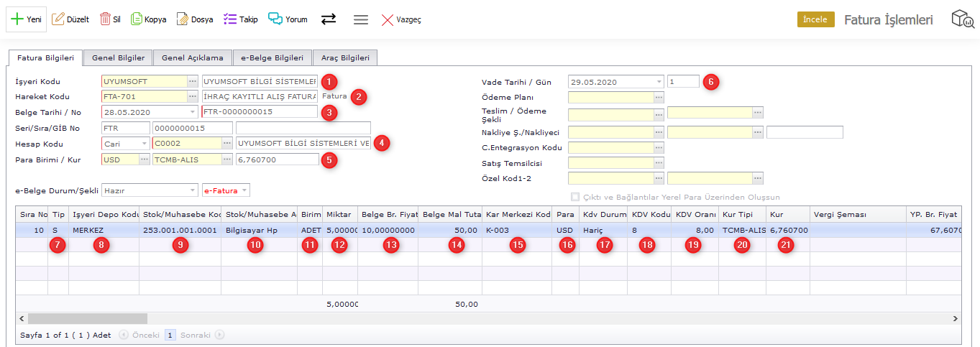The height and width of the screenshot is (347, 980).
Task: Click the swap arrows toolbar icon
Action: pos(329,19)
